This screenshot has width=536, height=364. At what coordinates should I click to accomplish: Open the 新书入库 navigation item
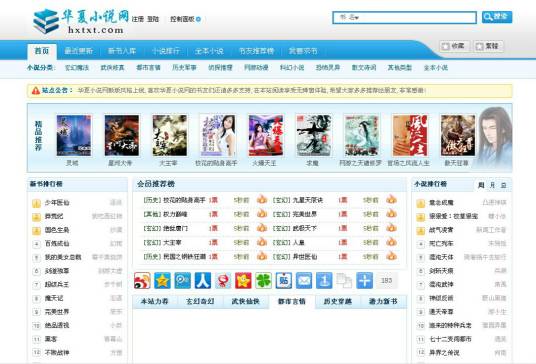click(122, 51)
